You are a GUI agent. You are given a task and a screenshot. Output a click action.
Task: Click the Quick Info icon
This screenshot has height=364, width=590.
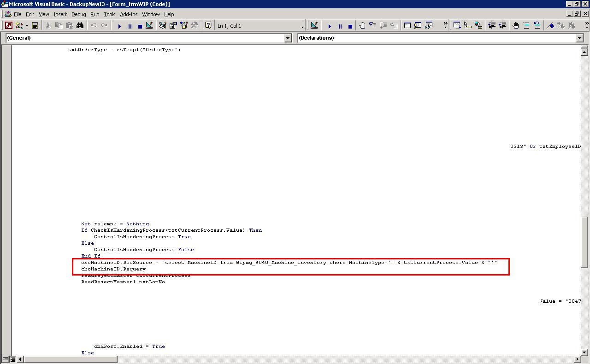pyautogui.click(x=478, y=26)
